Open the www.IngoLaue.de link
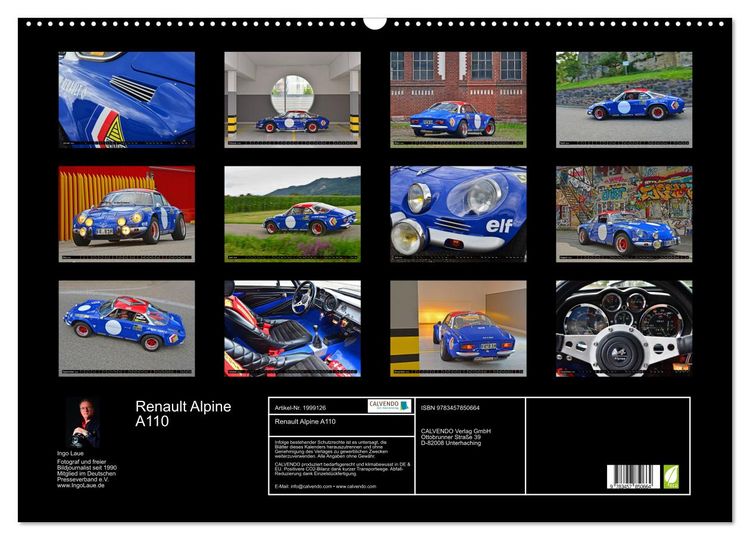 [x=80, y=485]
